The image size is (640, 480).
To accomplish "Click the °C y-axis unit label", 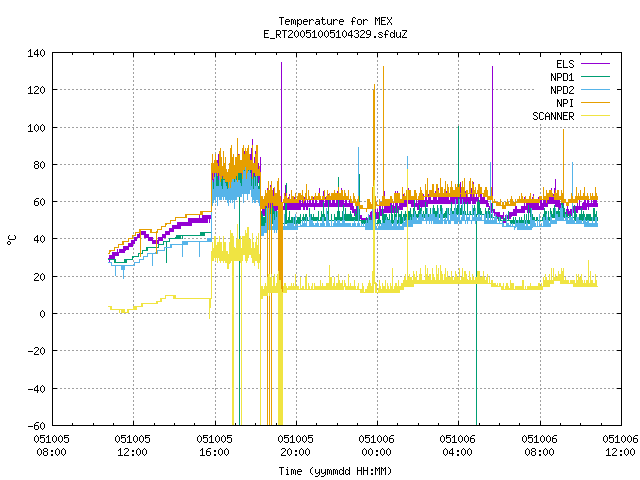I will (11, 240).
